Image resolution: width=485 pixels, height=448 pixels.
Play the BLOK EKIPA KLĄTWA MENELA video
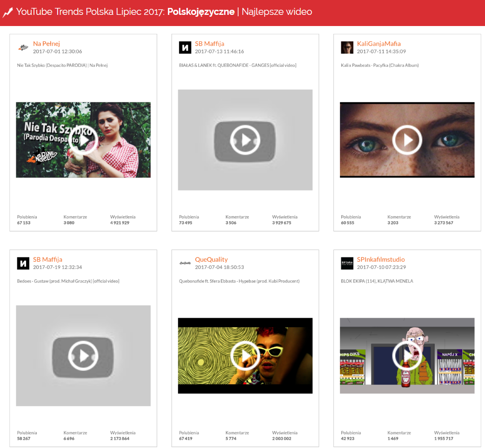(x=407, y=356)
